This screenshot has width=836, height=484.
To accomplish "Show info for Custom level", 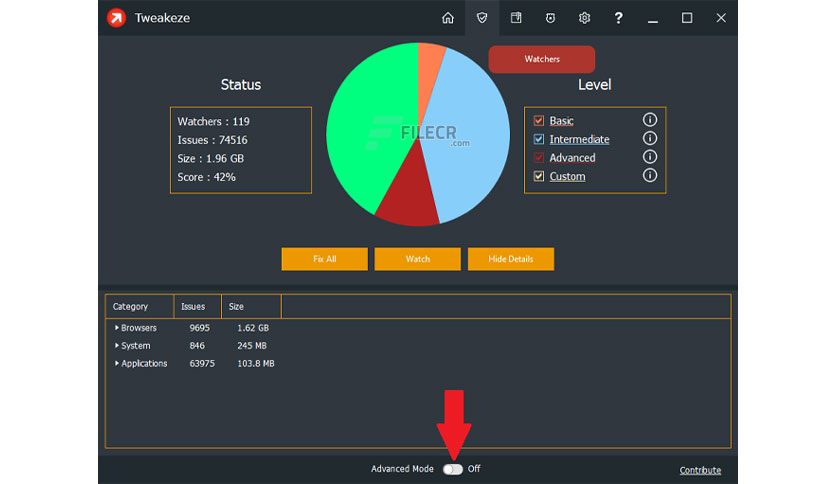I will point(649,175).
